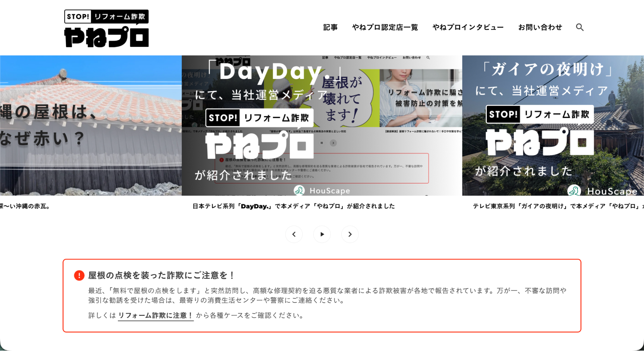
Task: Click the STOP! リフォーム詐欺 badge in header logo
Action: [106, 16]
